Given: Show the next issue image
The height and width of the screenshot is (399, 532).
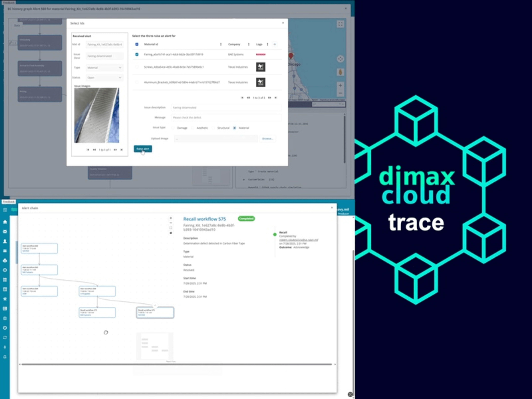Looking at the screenshot, I should [115, 150].
